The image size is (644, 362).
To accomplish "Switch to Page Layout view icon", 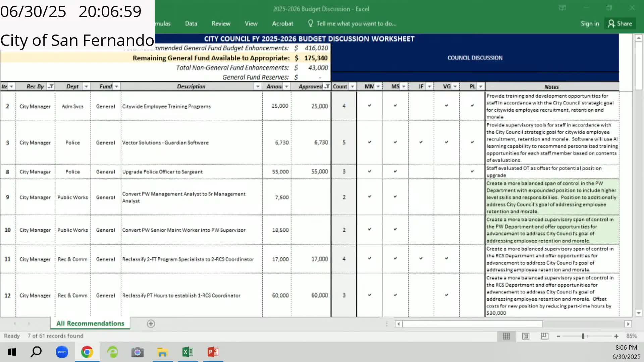I will [526, 336].
